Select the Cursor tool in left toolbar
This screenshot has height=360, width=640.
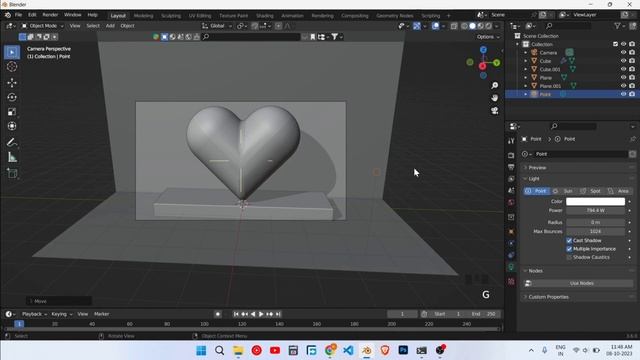click(12, 67)
